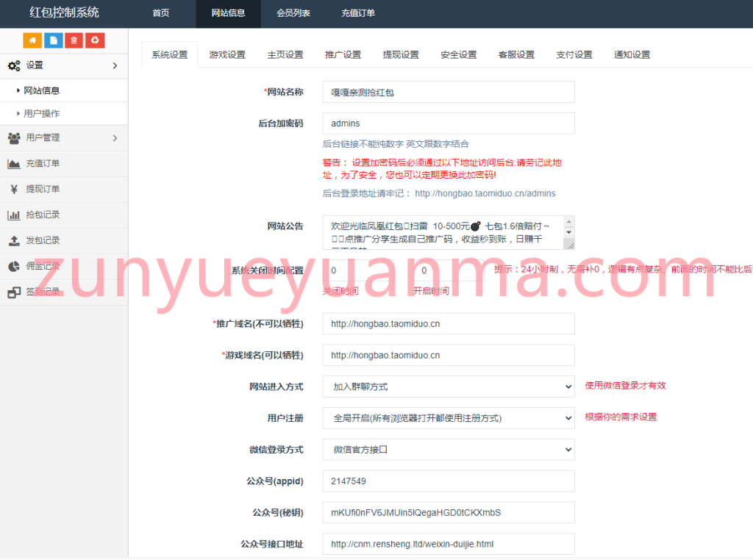Focus the 公众号接口地址 input field
The height and width of the screenshot is (560, 753).
coord(449,544)
